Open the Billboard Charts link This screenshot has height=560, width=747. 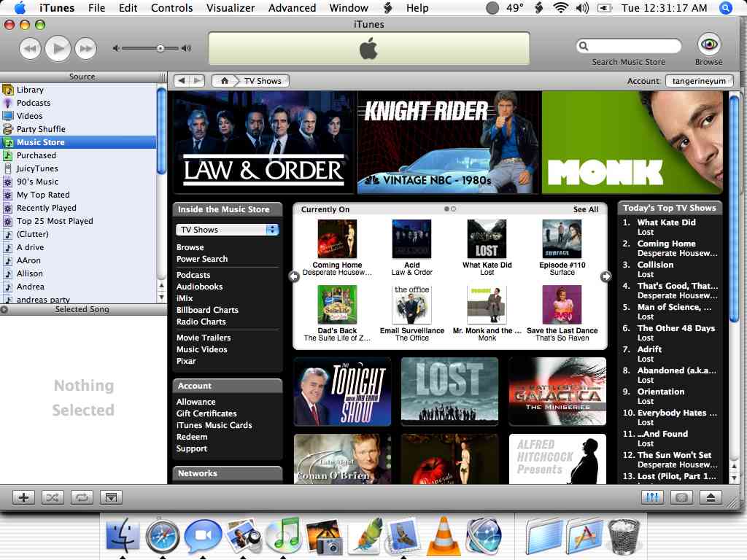[x=207, y=310]
